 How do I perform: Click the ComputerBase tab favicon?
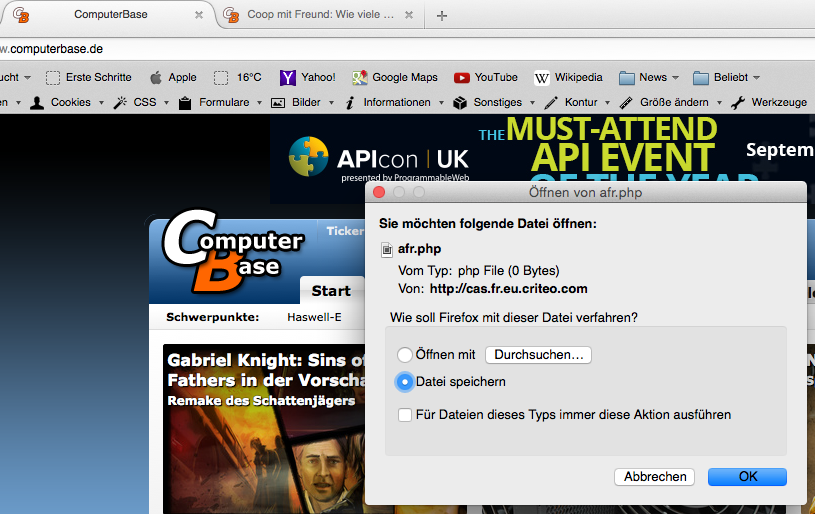click(21, 15)
